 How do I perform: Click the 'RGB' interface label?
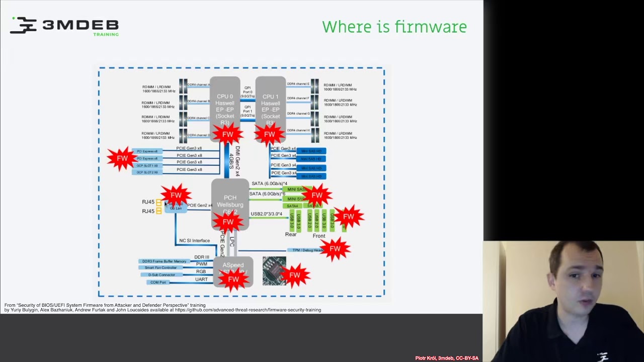(201, 272)
